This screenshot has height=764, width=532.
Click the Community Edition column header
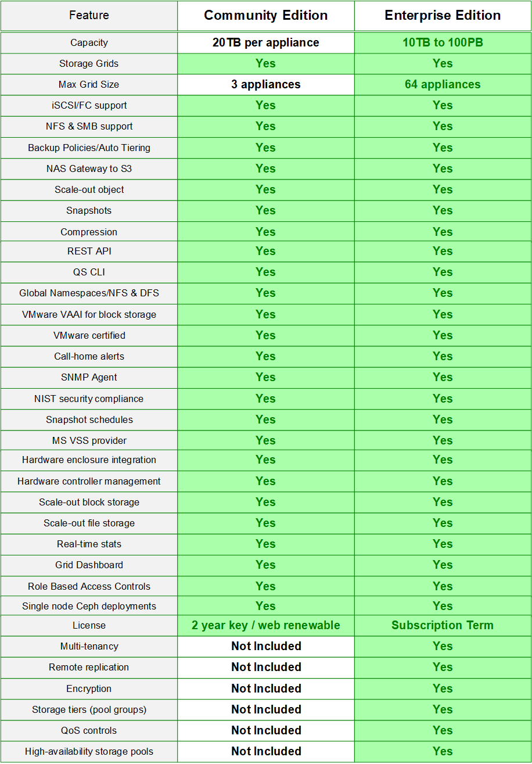(x=265, y=16)
